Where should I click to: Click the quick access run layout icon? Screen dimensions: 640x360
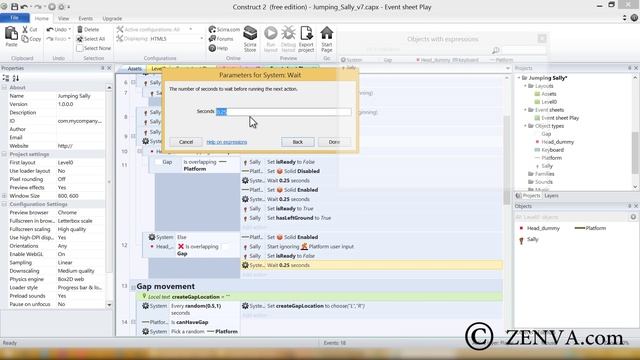52,7
